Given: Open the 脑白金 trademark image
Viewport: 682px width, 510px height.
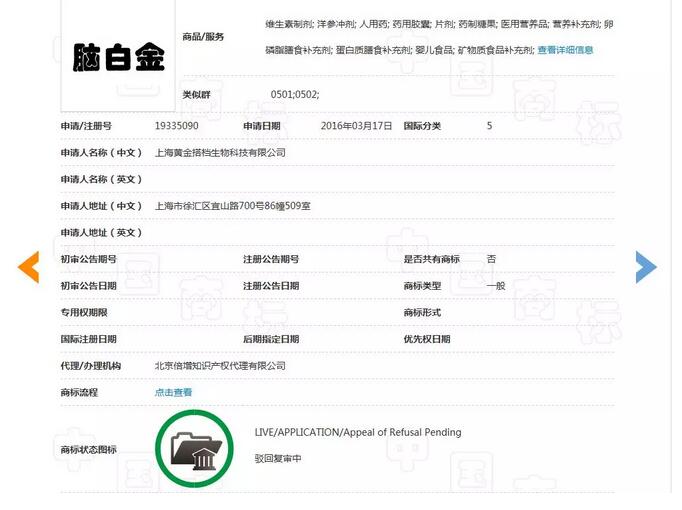Looking at the screenshot, I should tap(118, 57).
